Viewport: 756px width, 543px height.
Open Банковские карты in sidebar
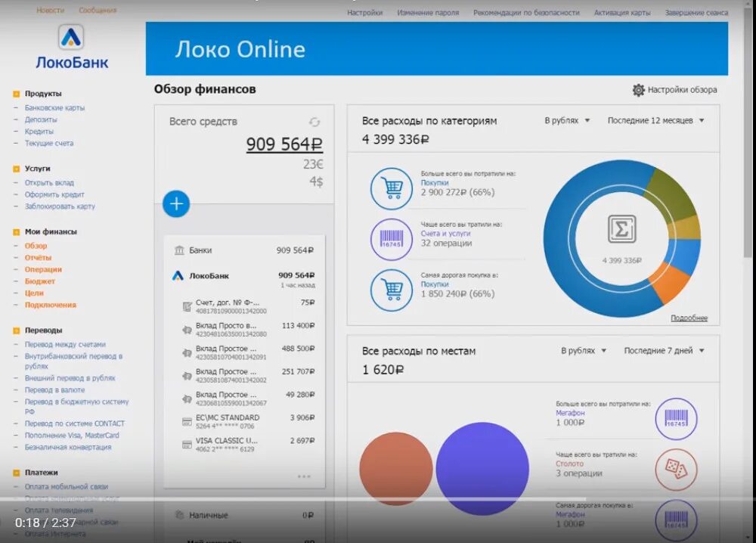coord(54,107)
